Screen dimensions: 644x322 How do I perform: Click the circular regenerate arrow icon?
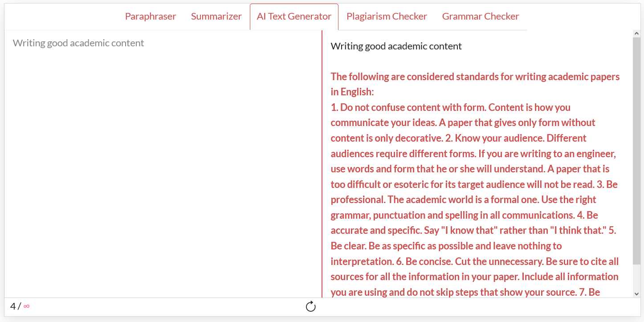tap(311, 306)
